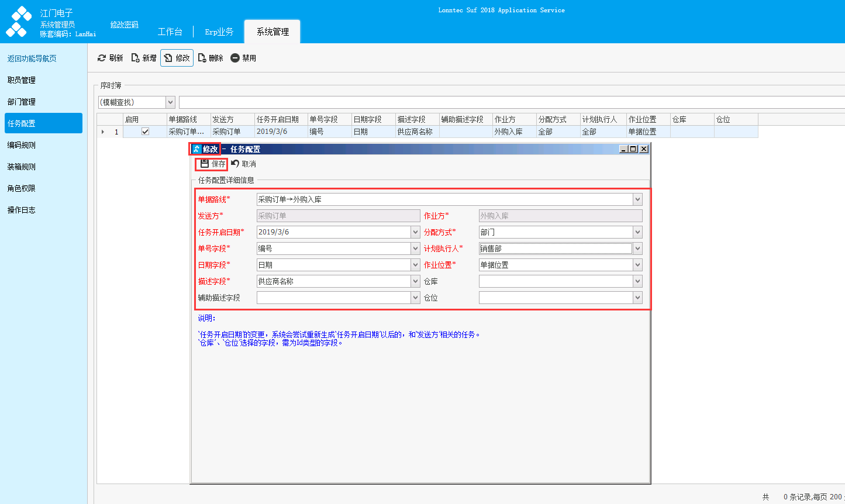
Task: Open the (模糊查找) search type dropdown
Action: pos(171,102)
